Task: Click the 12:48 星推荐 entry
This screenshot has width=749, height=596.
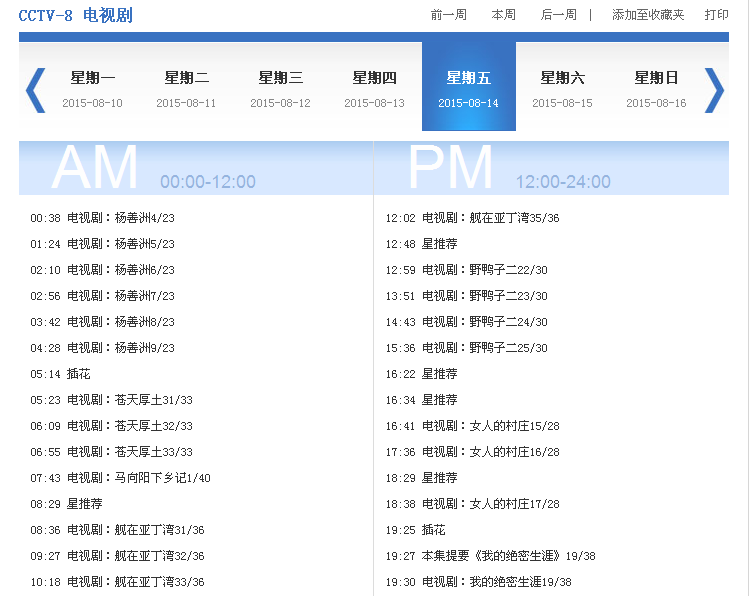Action: (421, 244)
